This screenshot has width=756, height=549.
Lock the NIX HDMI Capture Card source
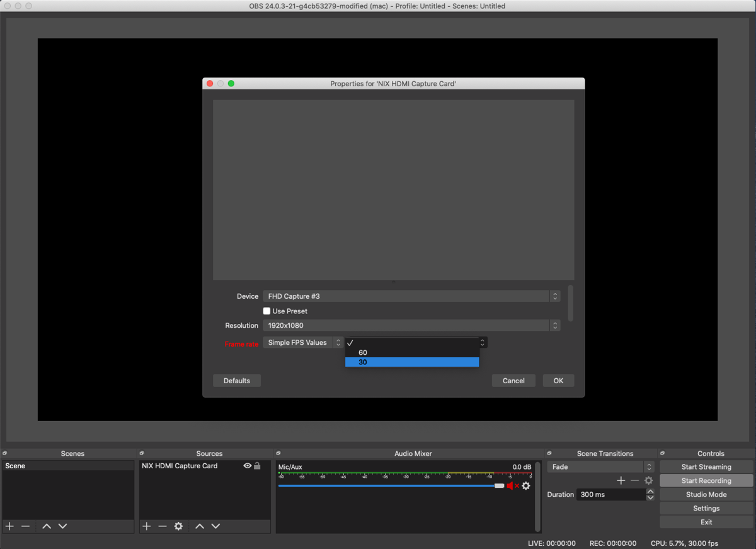tap(258, 465)
